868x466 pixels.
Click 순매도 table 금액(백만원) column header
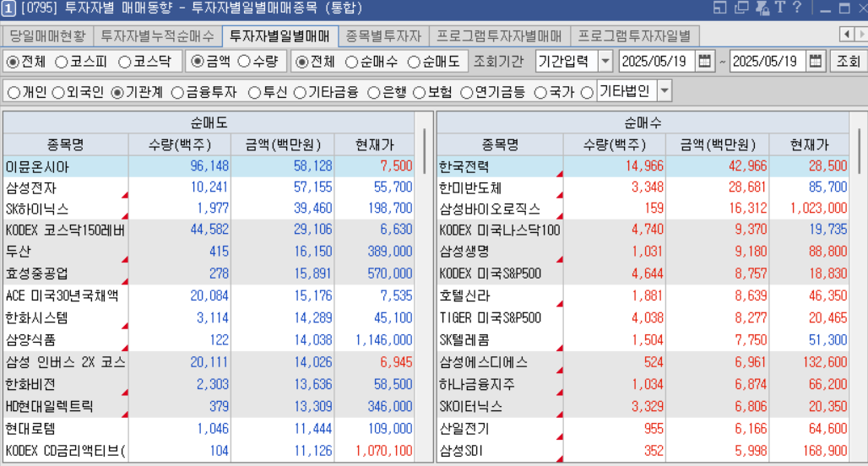click(x=282, y=145)
